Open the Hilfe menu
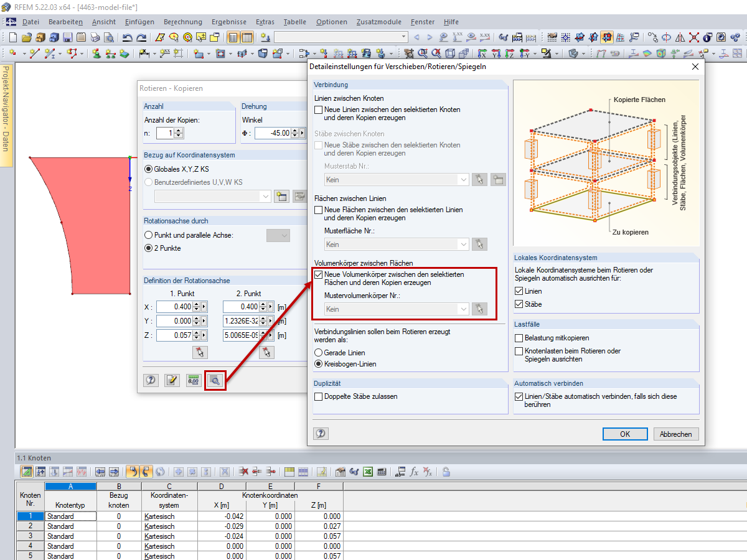The image size is (747, 560). coord(451,22)
